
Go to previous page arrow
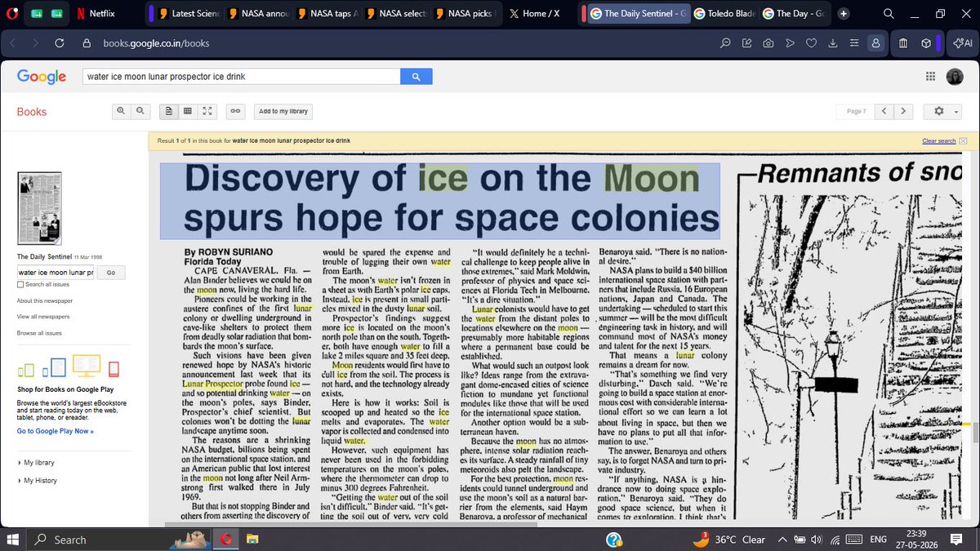coord(883,111)
